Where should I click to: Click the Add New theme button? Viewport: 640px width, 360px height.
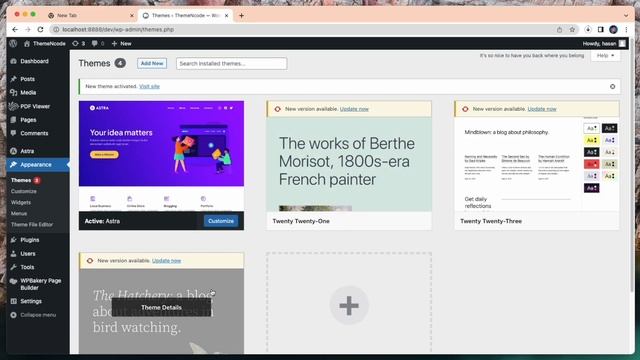(x=152, y=63)
